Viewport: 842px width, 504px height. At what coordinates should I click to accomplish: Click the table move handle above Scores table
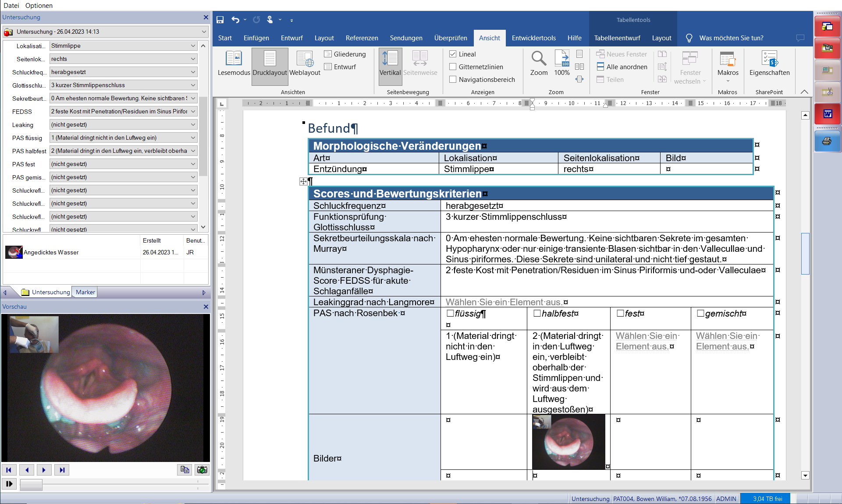pyautogui.click(x=303, y=181)
